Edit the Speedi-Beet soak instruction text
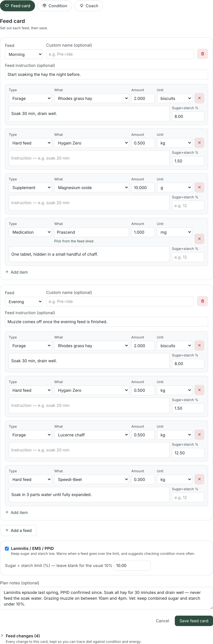This screenshot has height=644, width=213. click(89, 494)
